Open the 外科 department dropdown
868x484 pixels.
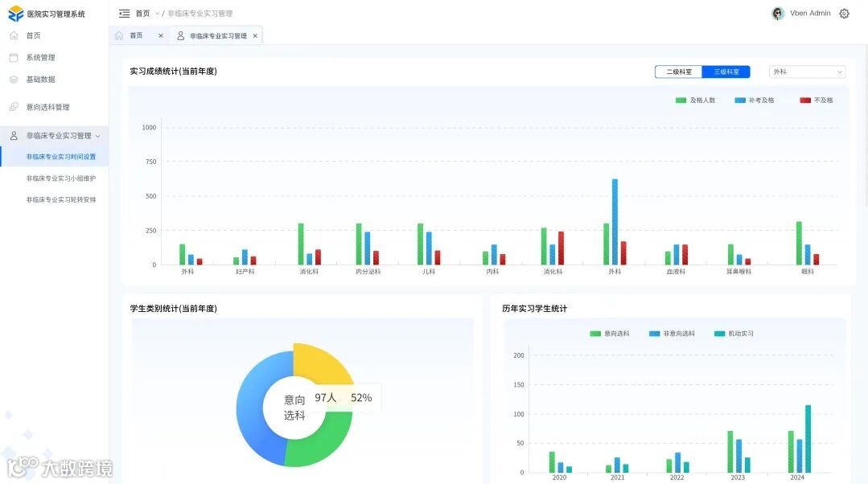pyautogui.click(x=807, y=72)
